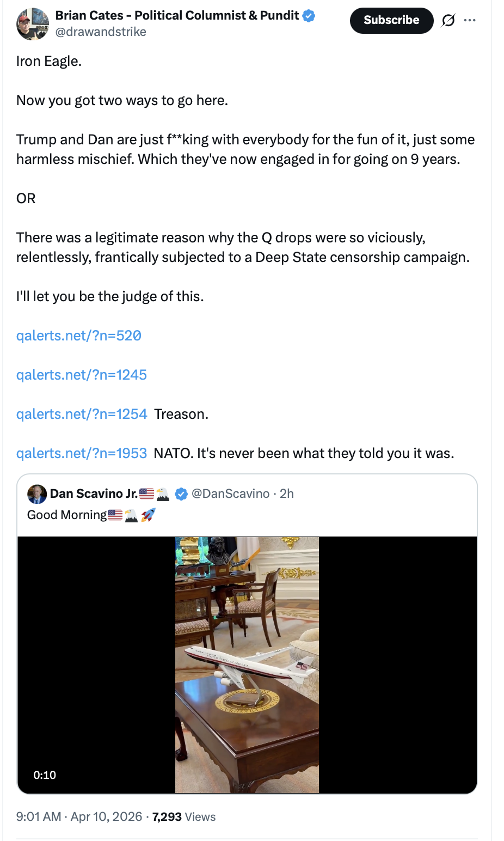
Task: Open the qalerts.net/?n=1254 link
Action: 82,414
